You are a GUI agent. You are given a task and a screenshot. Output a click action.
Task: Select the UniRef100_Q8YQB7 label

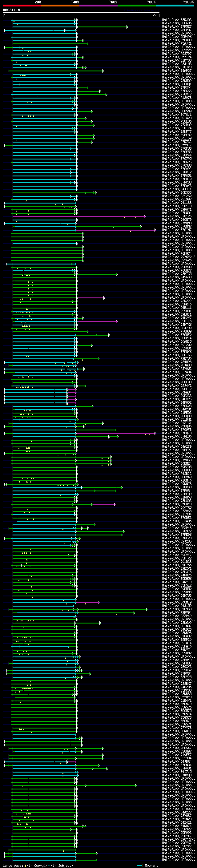[177, 815]
